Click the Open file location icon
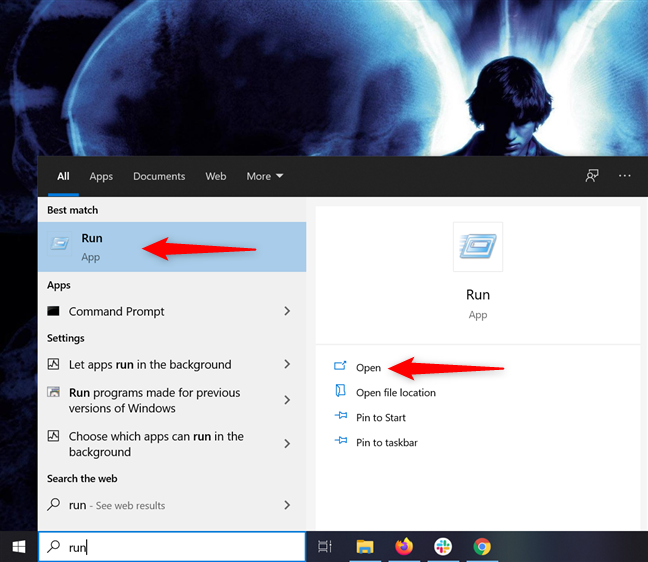648x562 pixels. coord(340,391)
